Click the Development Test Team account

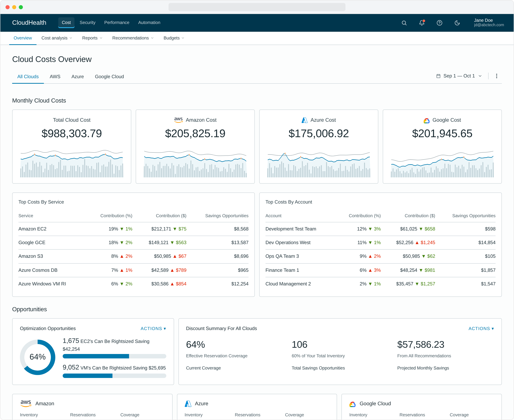(x=291, y=229)
